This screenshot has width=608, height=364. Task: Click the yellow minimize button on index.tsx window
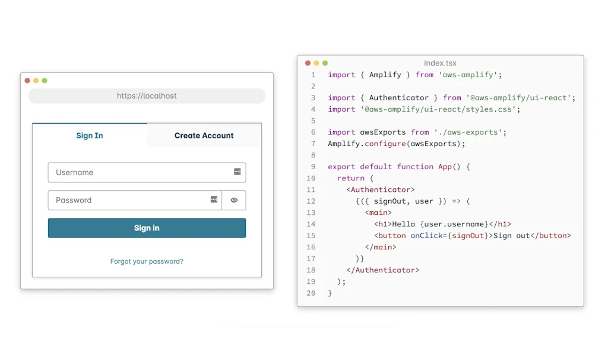coord(316,62)
